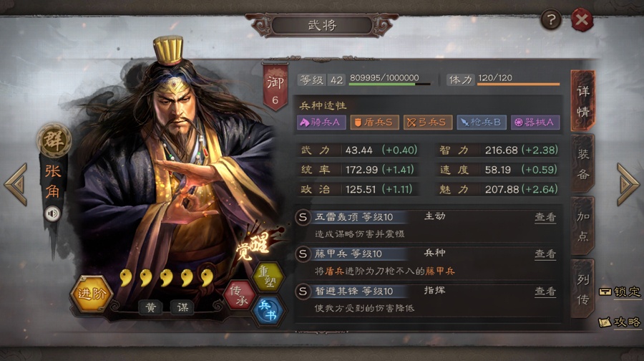
Task: Open the 加点 attribute points tab
Action: 582,226
